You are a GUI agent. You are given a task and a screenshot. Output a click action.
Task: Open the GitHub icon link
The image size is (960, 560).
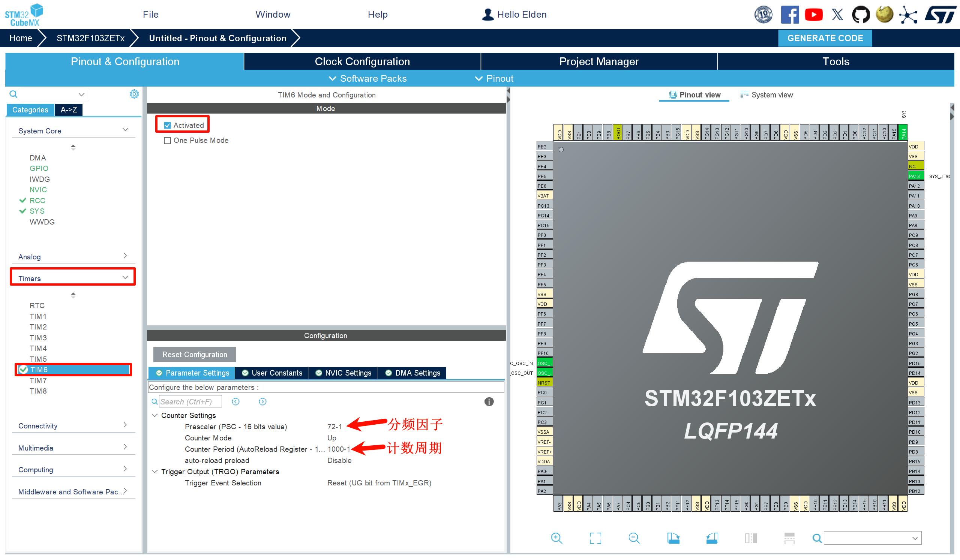[861, 15]
